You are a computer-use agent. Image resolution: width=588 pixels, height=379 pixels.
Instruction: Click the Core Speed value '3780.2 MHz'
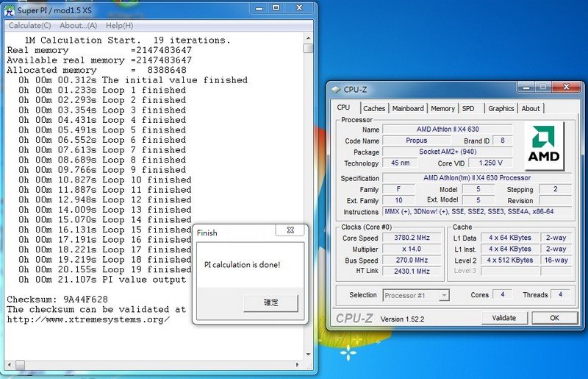(x=412, y=238)
